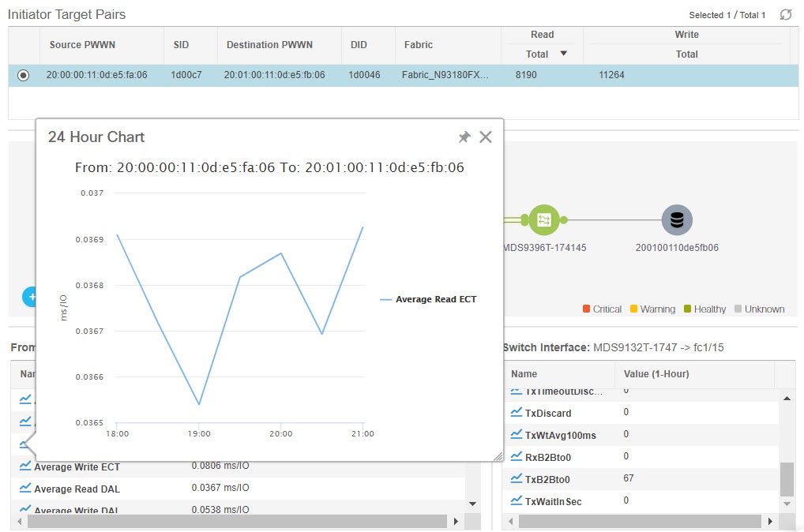This screenshot has width=804, height=532.
Task: Click the Value (1-Hour) column header
Action: (656, 374)
